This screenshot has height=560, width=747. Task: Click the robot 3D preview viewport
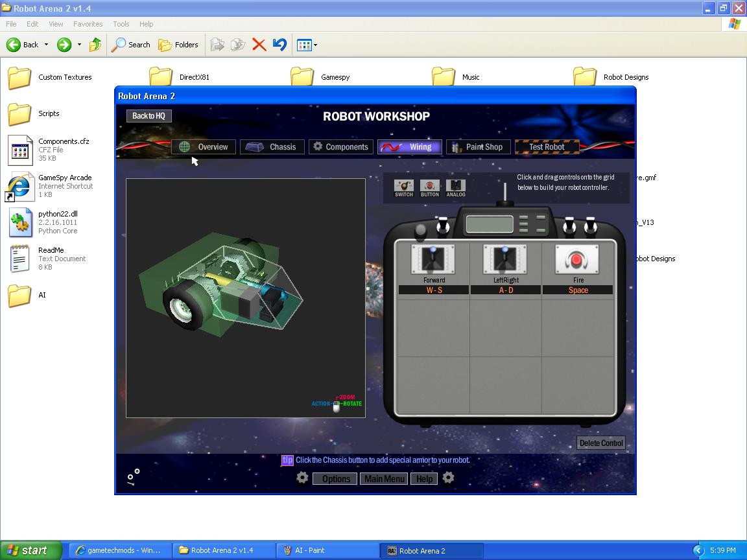point(245,298)
